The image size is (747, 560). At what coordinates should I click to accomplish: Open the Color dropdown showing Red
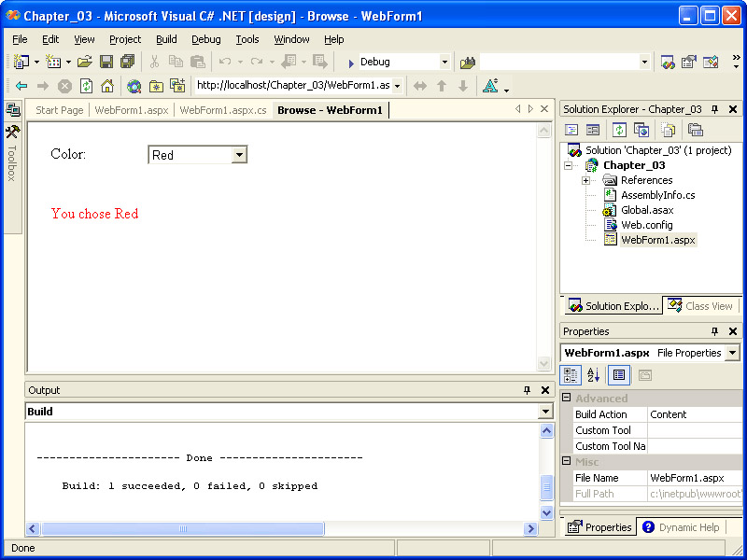click(x=239, y=155)
